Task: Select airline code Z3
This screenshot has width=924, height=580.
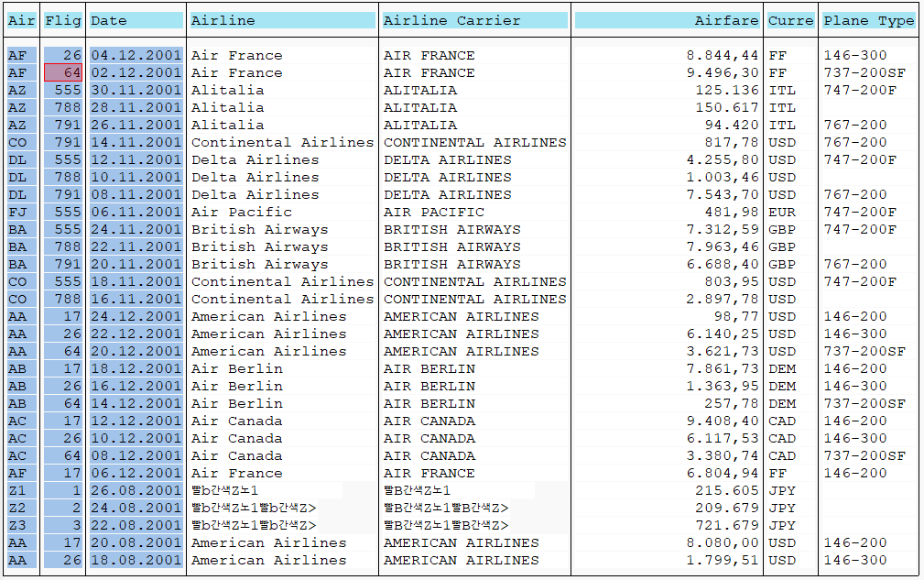Action: (x=22, y=525)
